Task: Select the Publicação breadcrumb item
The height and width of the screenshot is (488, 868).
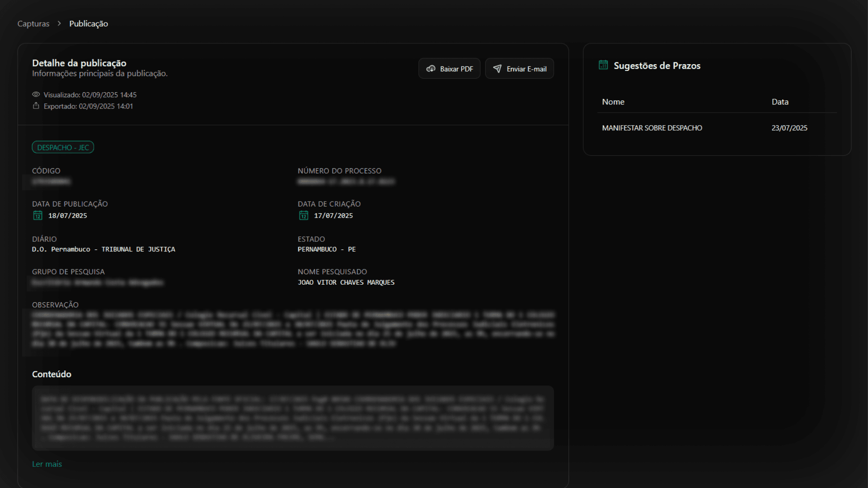Action: 89,23
